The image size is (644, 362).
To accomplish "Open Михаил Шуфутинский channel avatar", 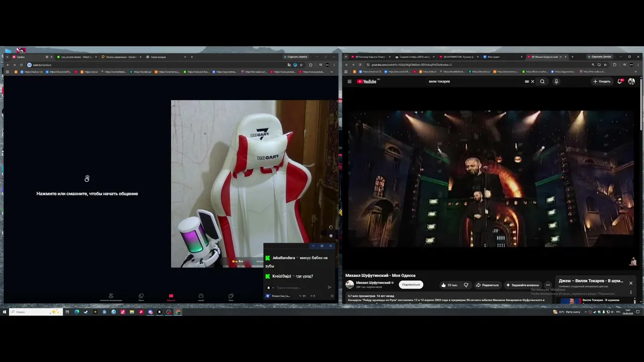I will tap(350, 285).
